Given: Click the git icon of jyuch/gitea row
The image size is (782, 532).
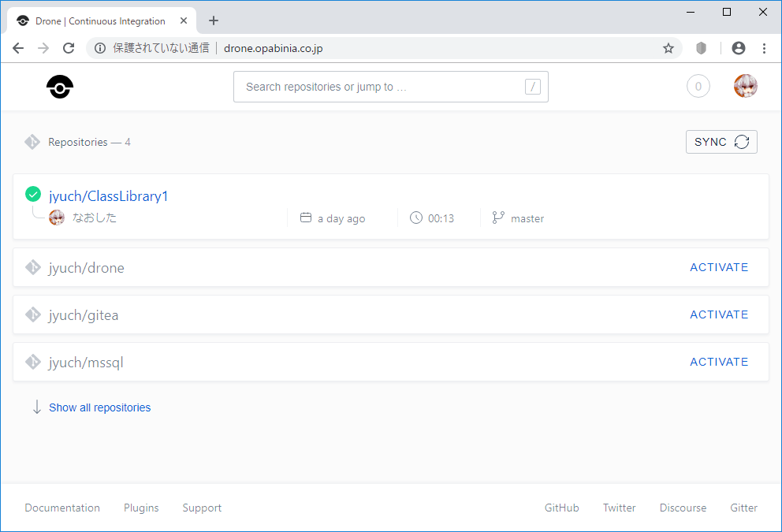Looking at the screenshot, I should (33, 314).
